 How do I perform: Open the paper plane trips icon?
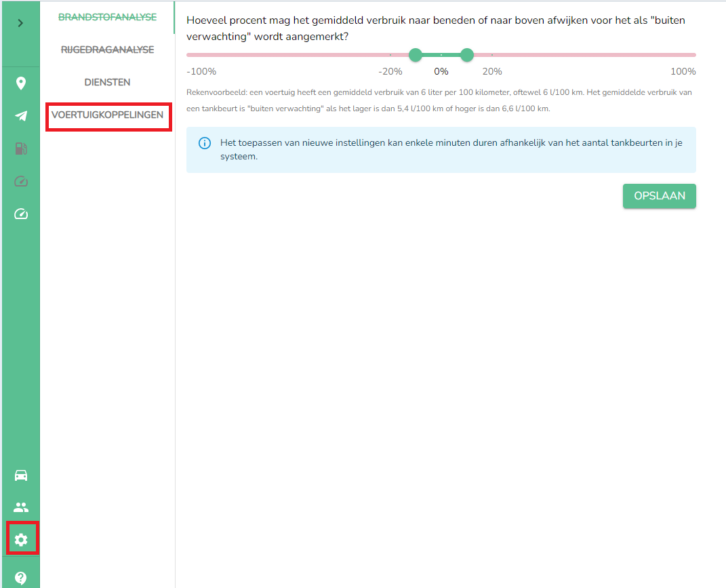21,116
